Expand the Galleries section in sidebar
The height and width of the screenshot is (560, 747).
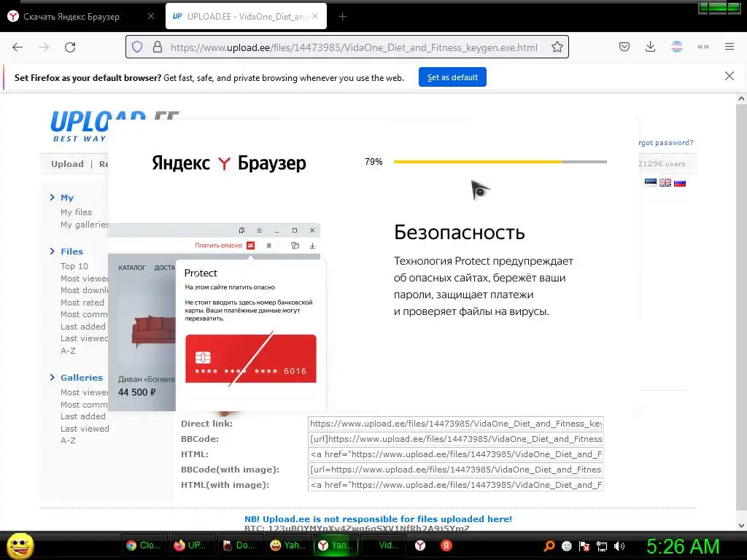(x=53, y=377)
